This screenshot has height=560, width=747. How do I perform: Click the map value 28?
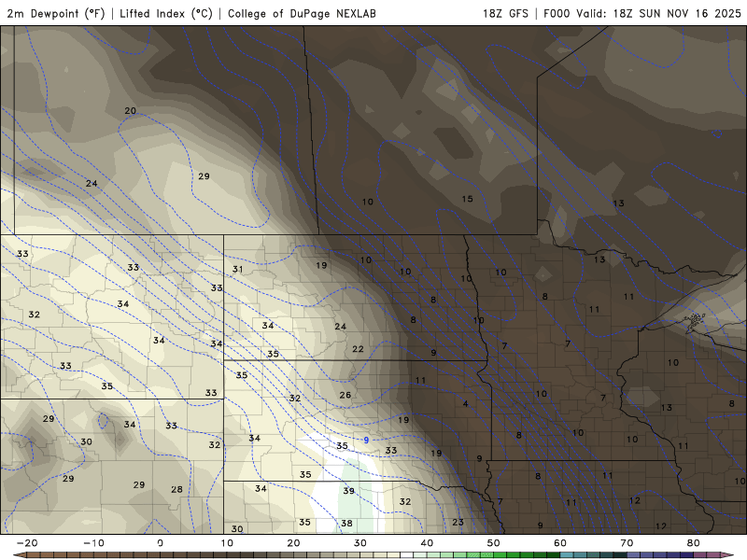click(x=176, y=489)
